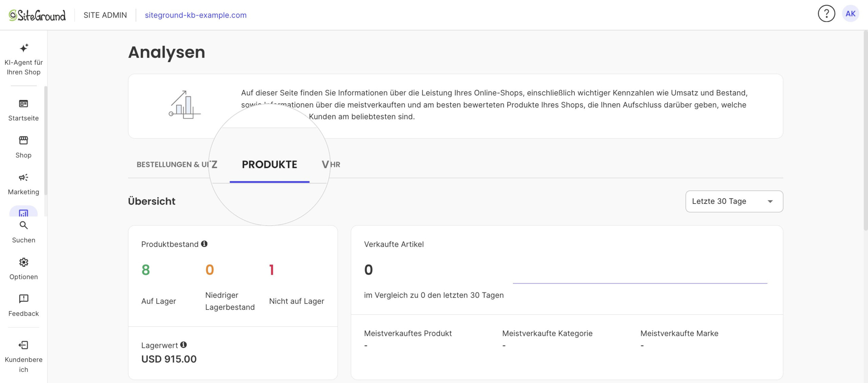
Task: Open the siteground-kb-example.com site link
Action: [x=196, y=15]
